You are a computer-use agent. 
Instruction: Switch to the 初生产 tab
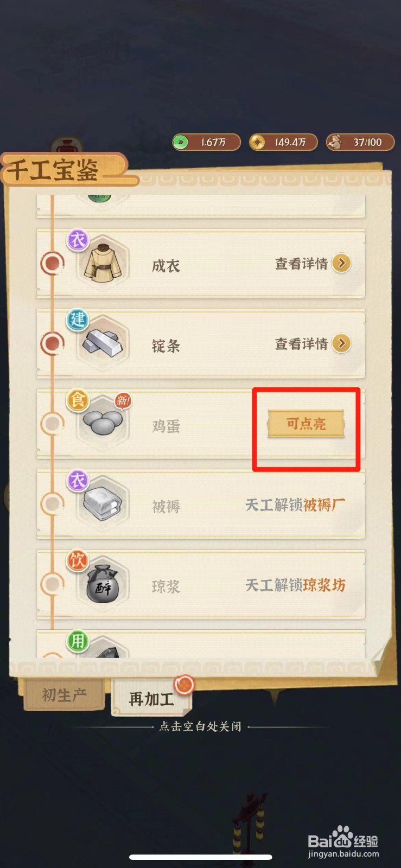coord(64,694)
